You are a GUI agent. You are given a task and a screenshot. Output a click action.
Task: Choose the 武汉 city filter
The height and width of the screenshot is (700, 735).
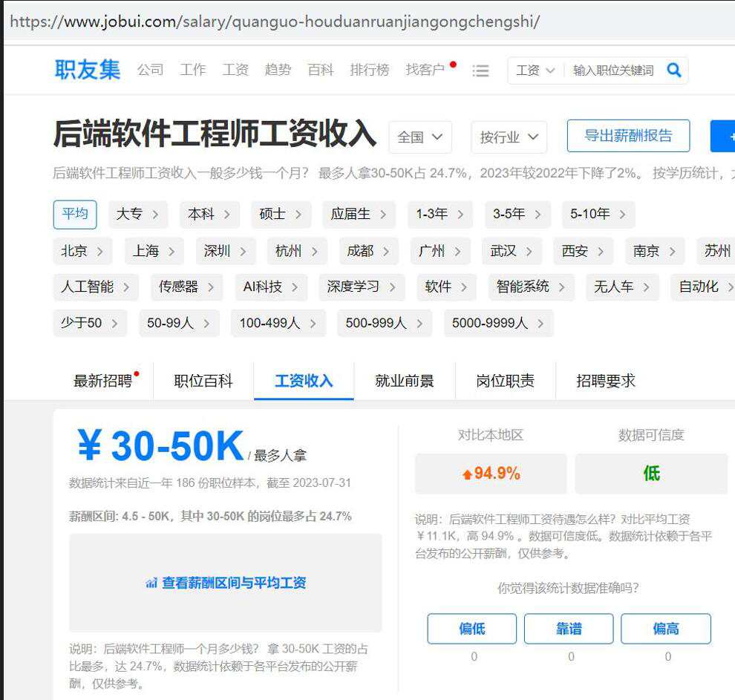512,251
